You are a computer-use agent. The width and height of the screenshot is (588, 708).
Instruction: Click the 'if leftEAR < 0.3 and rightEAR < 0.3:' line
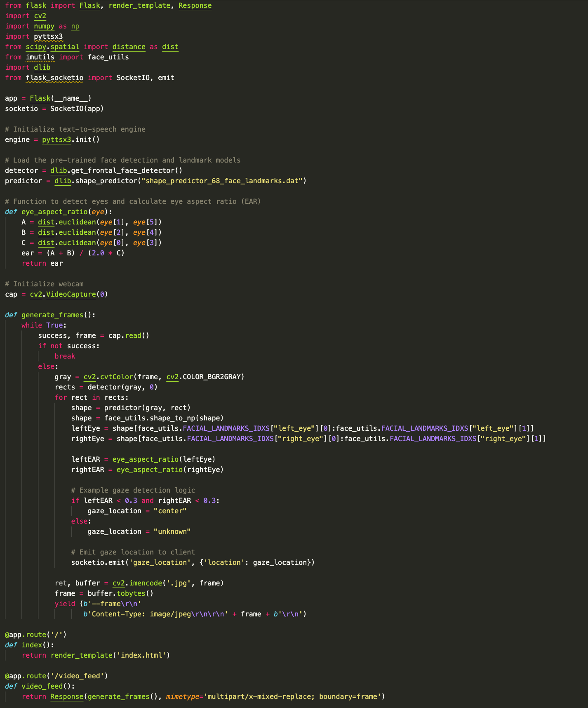[x=145, y=501]
